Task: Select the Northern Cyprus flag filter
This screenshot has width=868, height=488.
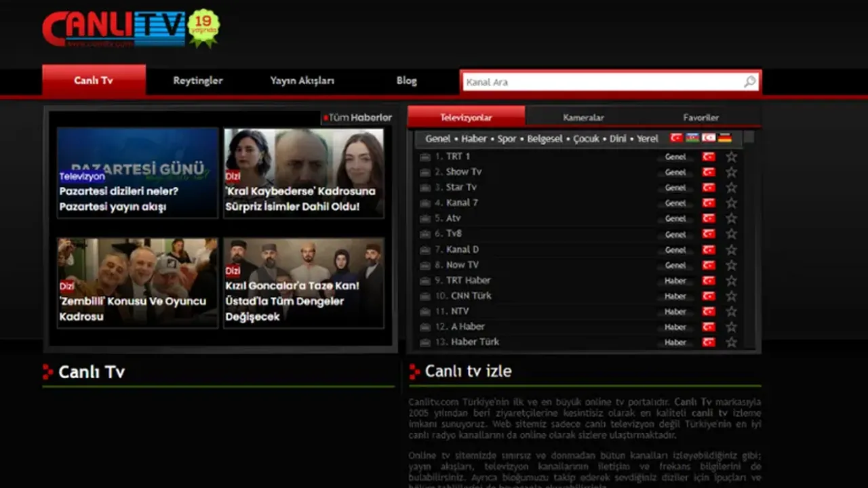Action: (x=709, y=138)
